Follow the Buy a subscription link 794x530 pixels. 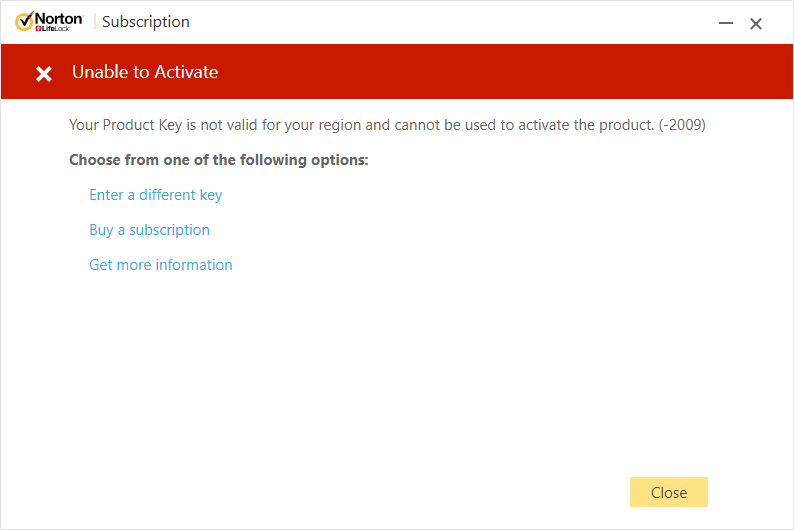[149, 230]
